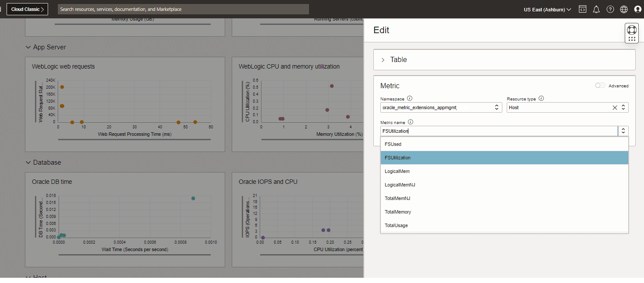
Task: Open the Namespace dropdown stepper
Action: click(496, 107)
